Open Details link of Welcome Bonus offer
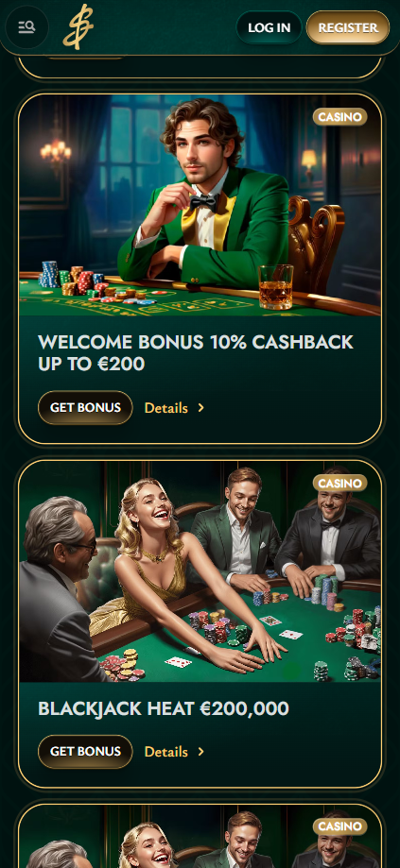400x868 pixels. coord(166,408)
